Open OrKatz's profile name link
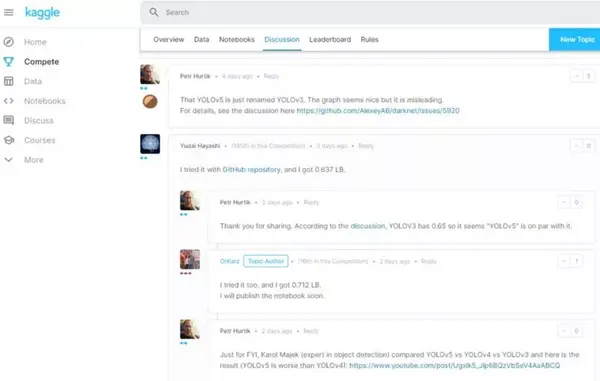This screenshot has height=381, width=600. tap(230, 261)
